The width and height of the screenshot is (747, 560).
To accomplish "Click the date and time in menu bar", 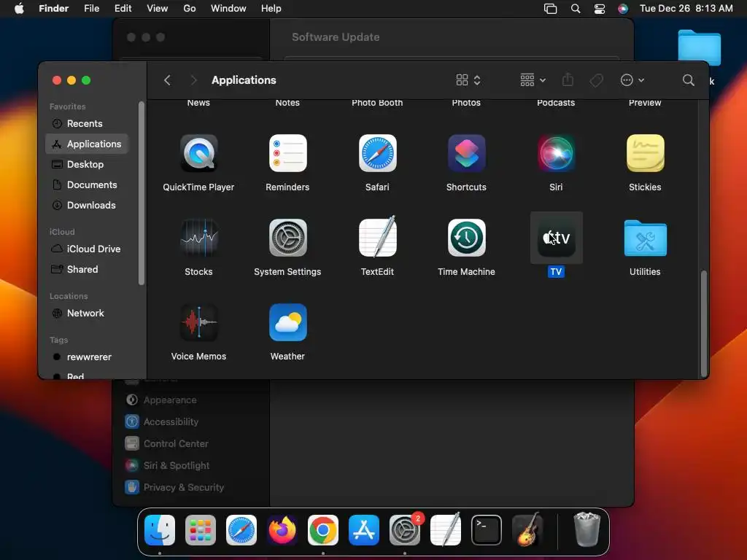I will (x=686, y=9).
